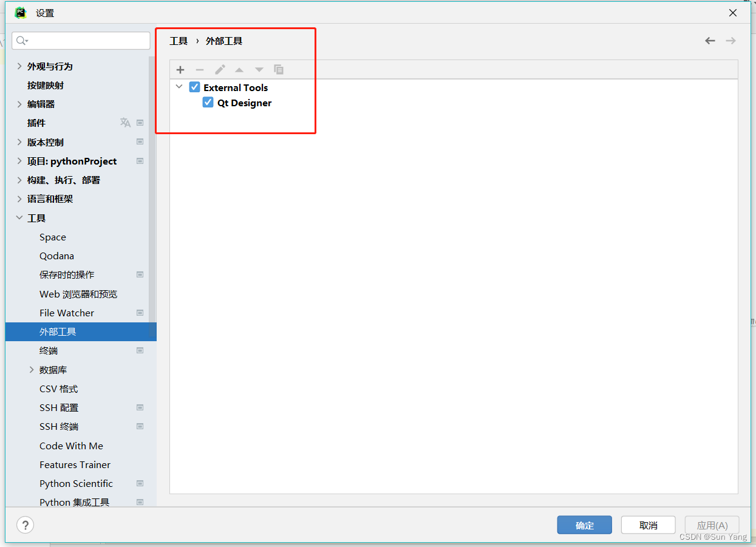Expand the 数据库 node
Image resolution: width=756 pixels, height=547 pixels.
32,370
